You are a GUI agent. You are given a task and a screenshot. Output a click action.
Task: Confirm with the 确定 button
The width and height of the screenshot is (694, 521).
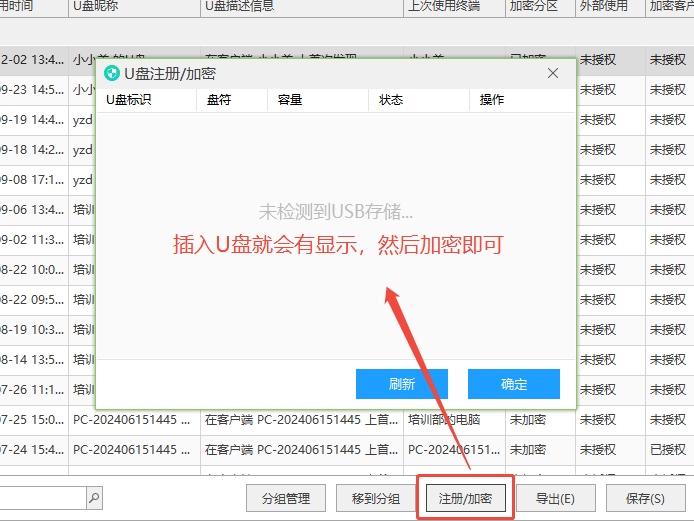click(514, 384)
